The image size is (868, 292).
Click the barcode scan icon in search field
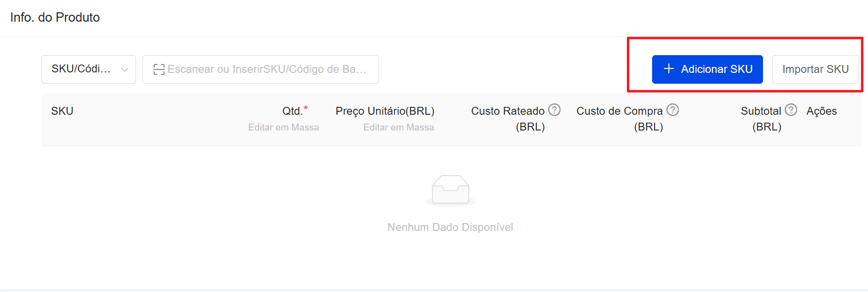click(x=159, y=69)
